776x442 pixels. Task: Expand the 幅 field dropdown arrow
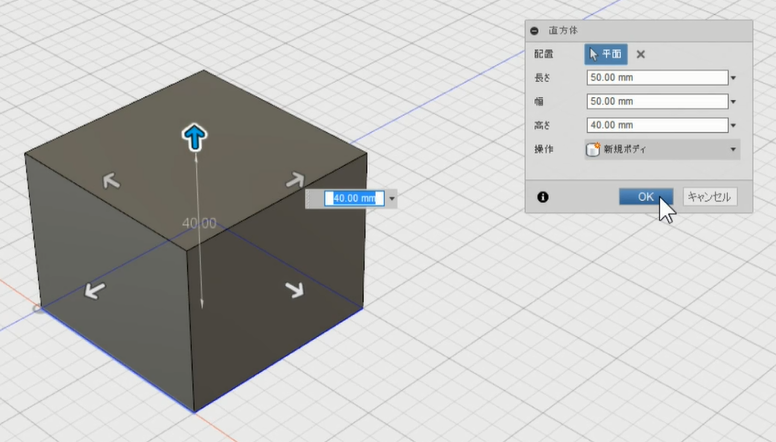coord(733,102)
